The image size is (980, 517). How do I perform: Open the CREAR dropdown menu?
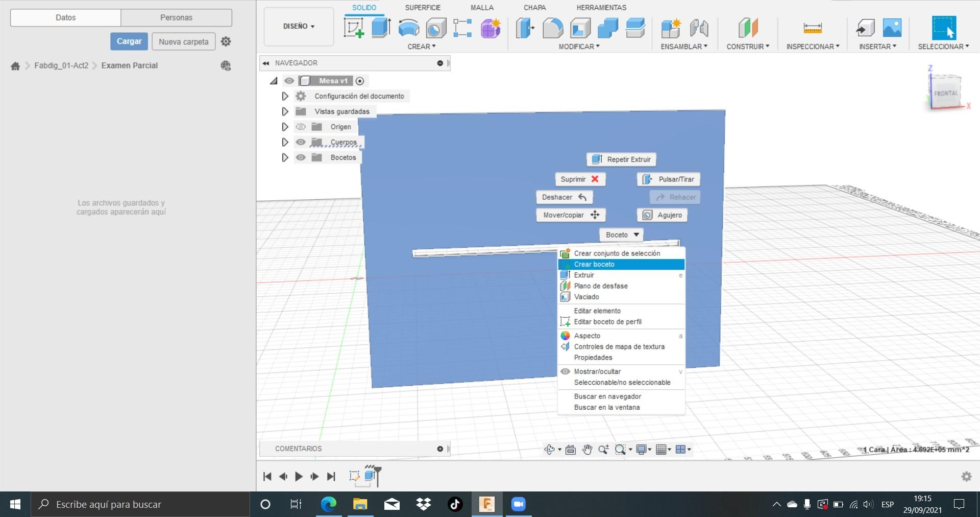click(x=422, y=46)
